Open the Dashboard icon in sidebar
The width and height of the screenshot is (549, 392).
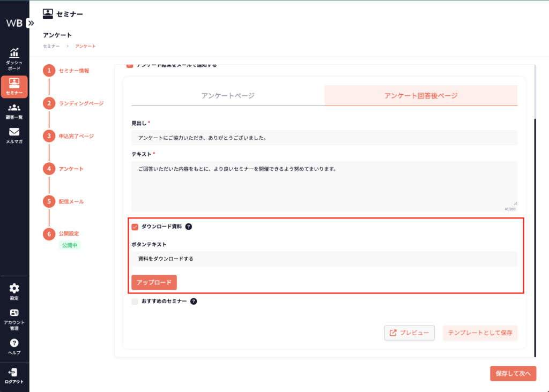(x=14, y=53)
